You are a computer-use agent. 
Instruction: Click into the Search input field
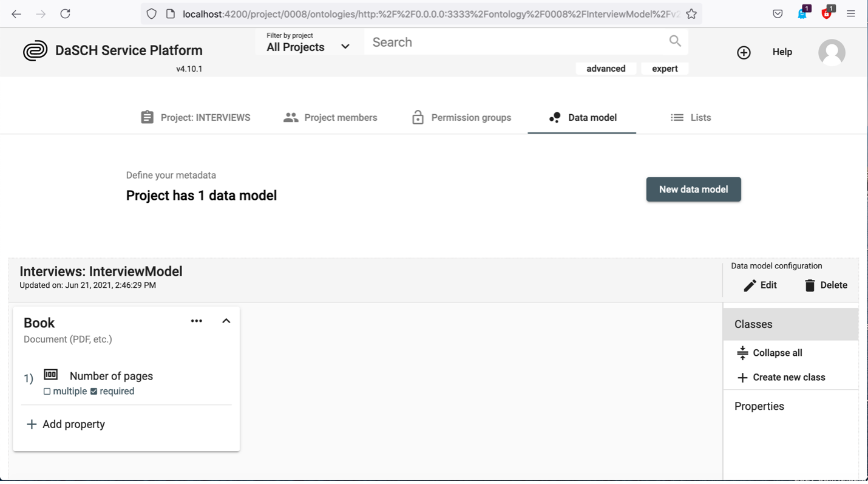coord(516,42)
